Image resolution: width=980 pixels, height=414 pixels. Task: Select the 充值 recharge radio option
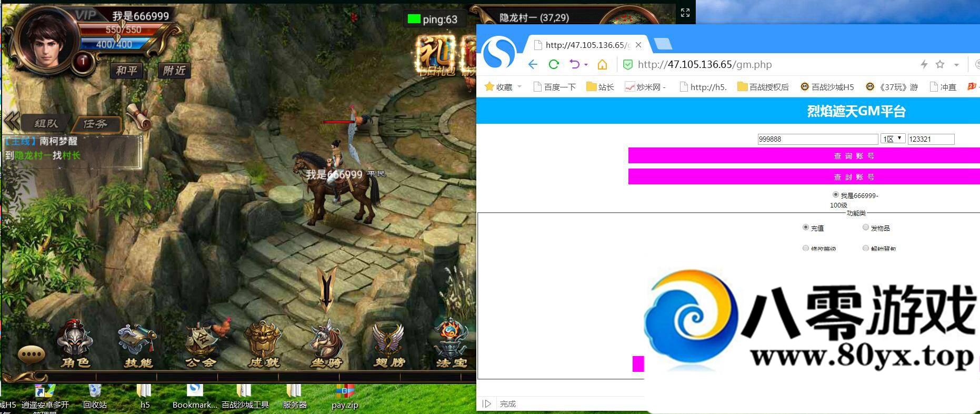(805, 227)
